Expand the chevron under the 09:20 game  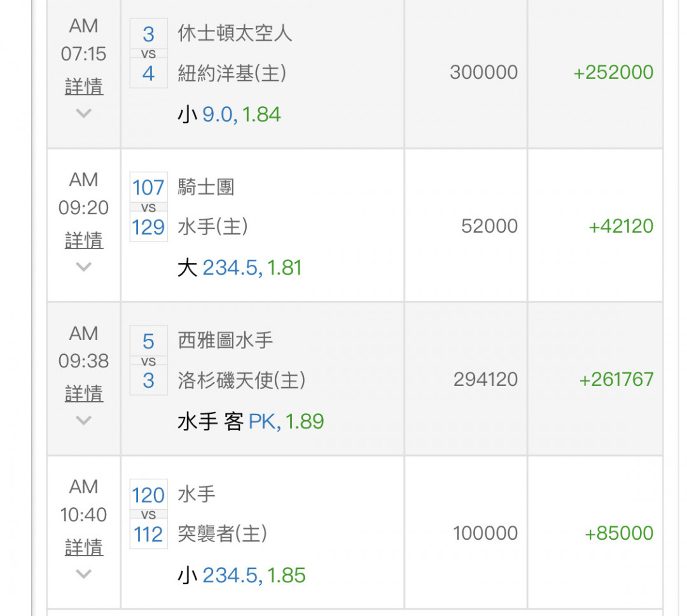point(84,266)
